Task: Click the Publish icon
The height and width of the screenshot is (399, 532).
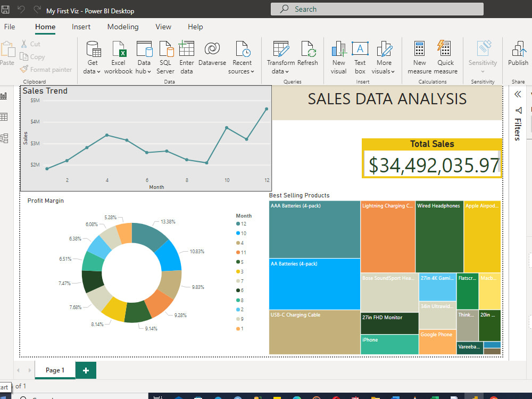Action: point(518,49)
